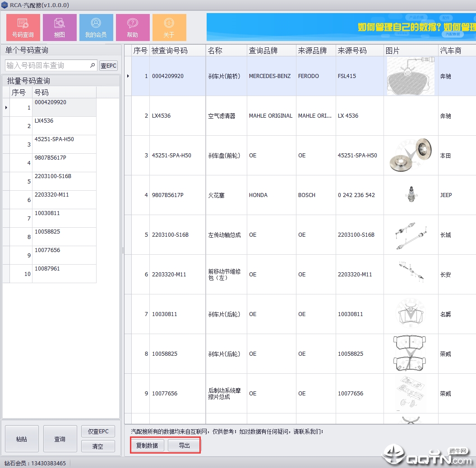
Task: Click the 号码 header in batch list
Action: 65,92
